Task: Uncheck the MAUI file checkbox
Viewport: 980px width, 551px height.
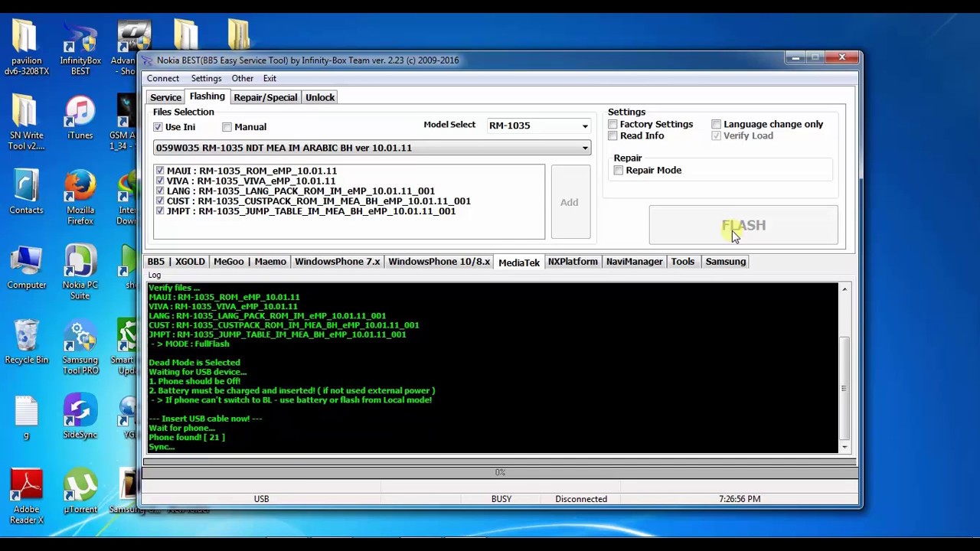Action: [x=160, y=171]
